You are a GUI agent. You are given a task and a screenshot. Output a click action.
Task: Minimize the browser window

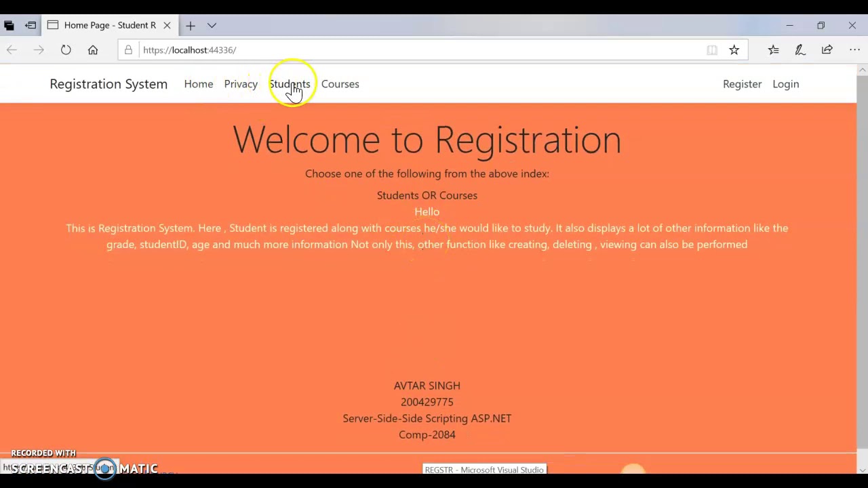pyautogui.click(x=789, y=26)
